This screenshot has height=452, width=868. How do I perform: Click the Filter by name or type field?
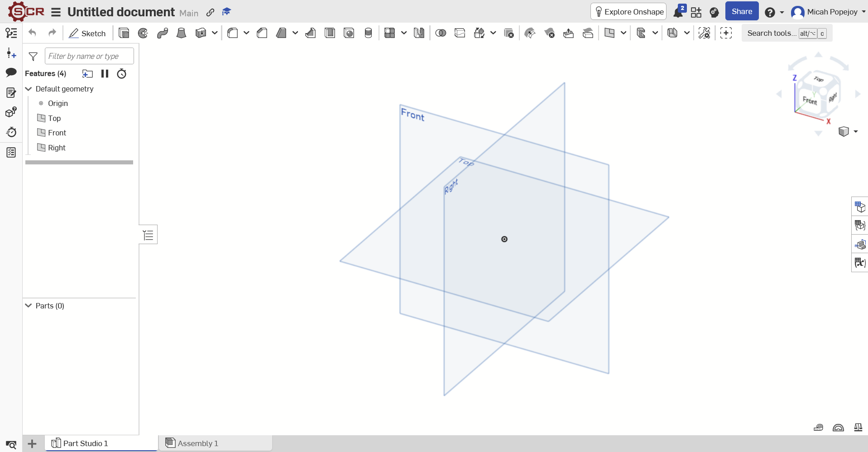89,56
